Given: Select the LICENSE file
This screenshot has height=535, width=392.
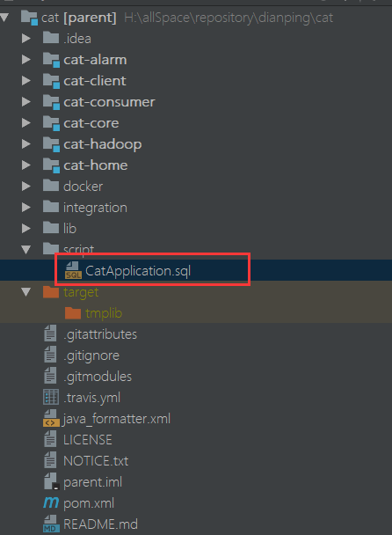Looking at the screenshot, I should tap(88, 440).
